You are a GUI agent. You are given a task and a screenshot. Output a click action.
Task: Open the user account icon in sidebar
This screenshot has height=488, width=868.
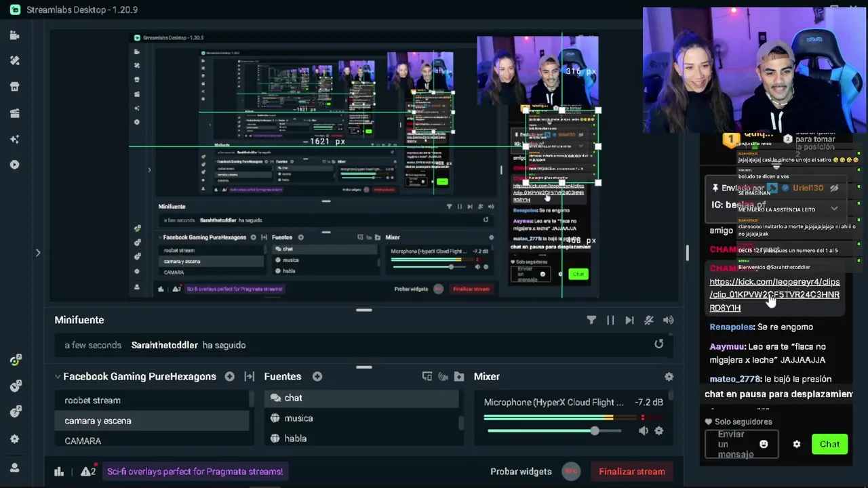click(x=14, y=468)
